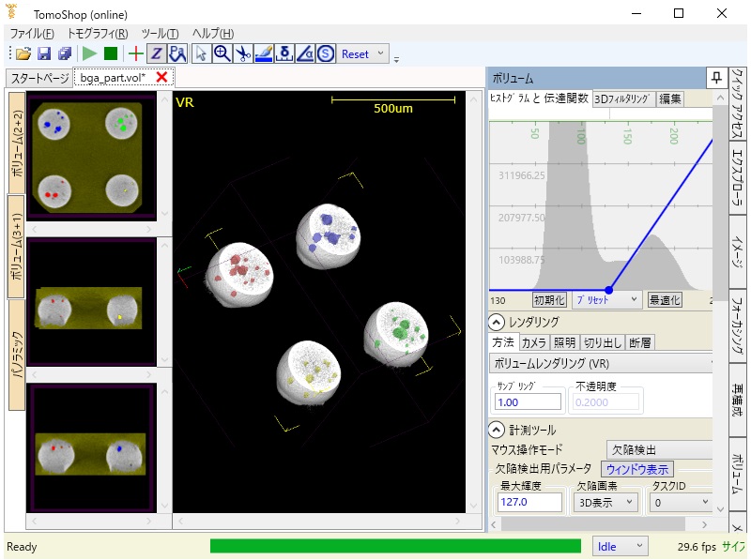751x560 pixels.
Task: Open the マウス操作モード dropdown 欠陥検出
Action: tap(660, 450)
